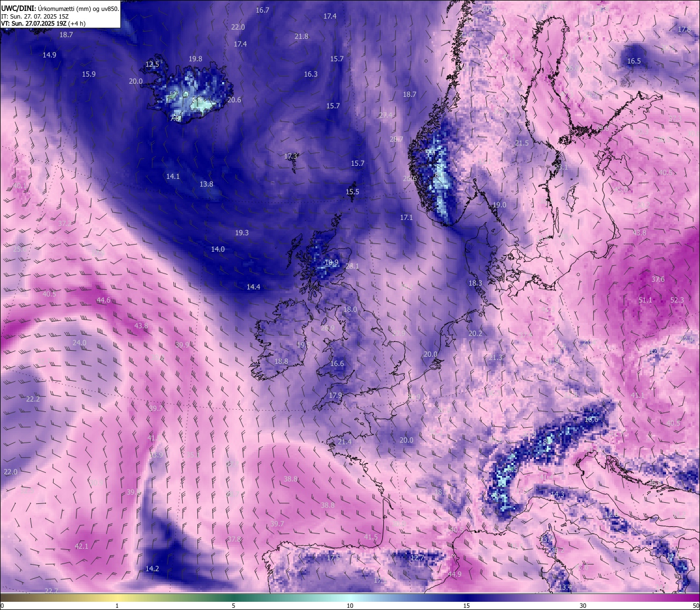This screenshot has width=700, height=610.
Task: Click the 17.3 value label
Action: 290,156
